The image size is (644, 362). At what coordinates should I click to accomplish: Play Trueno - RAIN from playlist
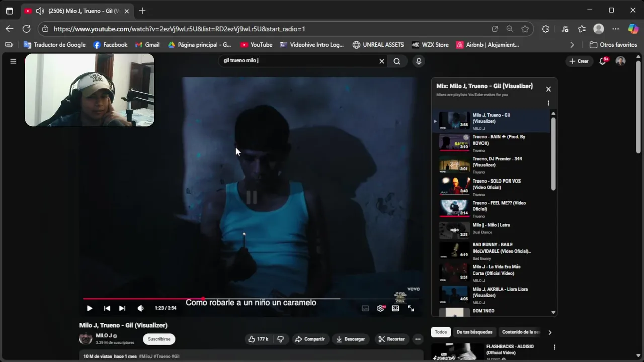(491, 143)
